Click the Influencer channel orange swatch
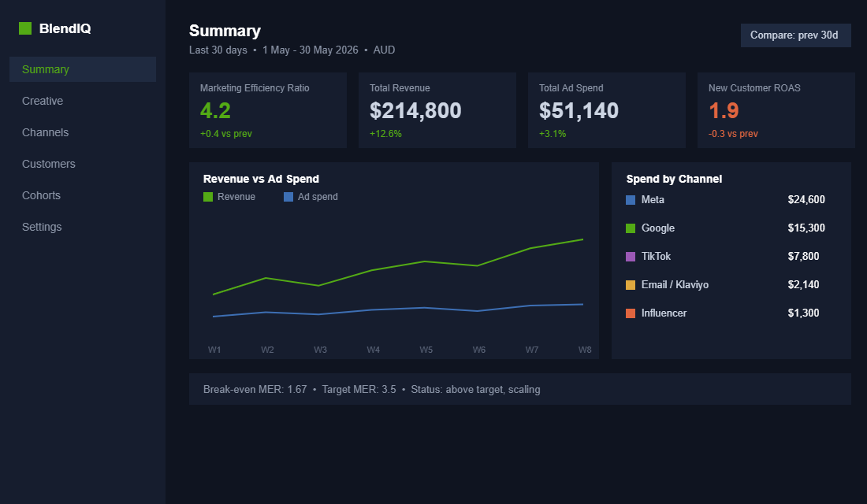867x504 pixels. click(631, 313)
